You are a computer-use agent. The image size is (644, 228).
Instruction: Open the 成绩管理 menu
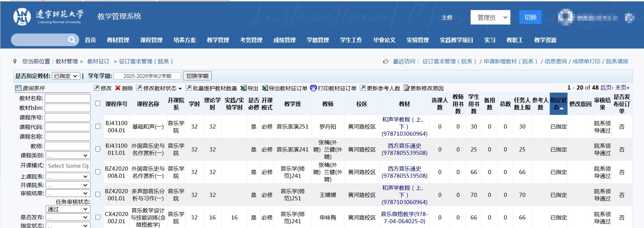(x=284, y=40)
